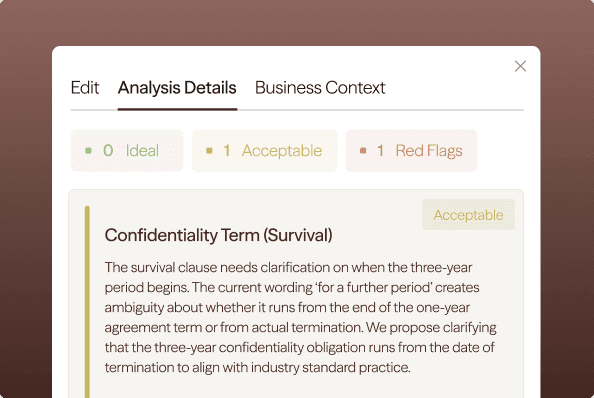Click the Acceptable badge on Confidentiality card
The image size is (594, 398).
468,215
